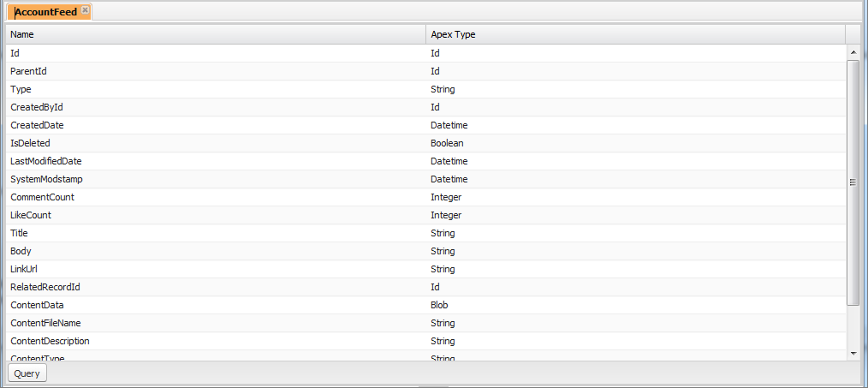
Task: Click String type in Title row
Action: [443, 233]
